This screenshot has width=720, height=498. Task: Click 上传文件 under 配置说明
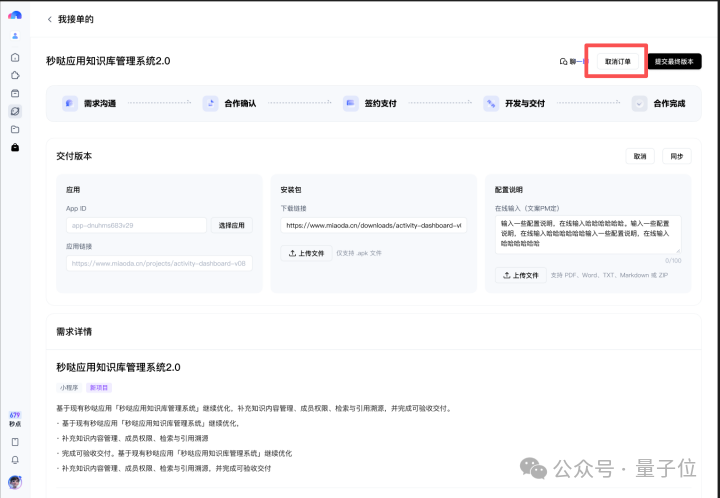coord(521,275)
